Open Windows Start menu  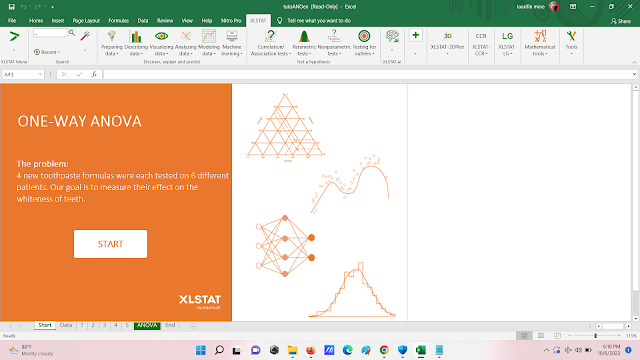tap(200, 350)
